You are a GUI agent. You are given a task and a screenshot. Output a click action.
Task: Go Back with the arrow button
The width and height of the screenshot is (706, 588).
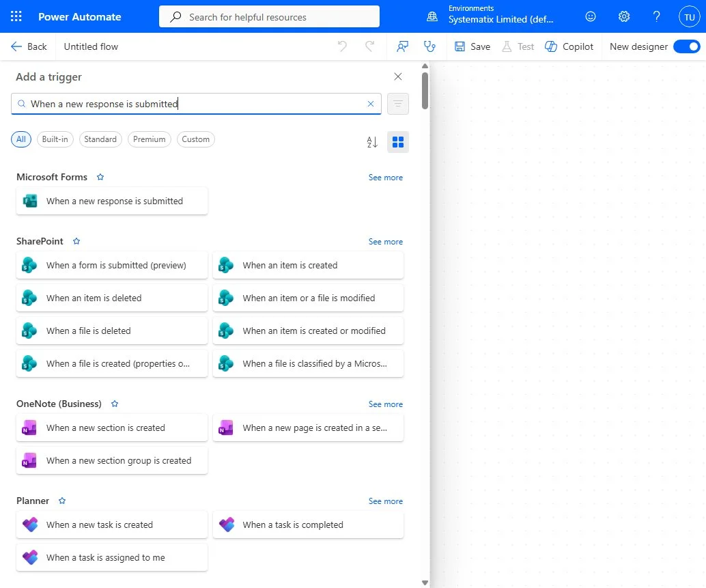pos(29,46)
